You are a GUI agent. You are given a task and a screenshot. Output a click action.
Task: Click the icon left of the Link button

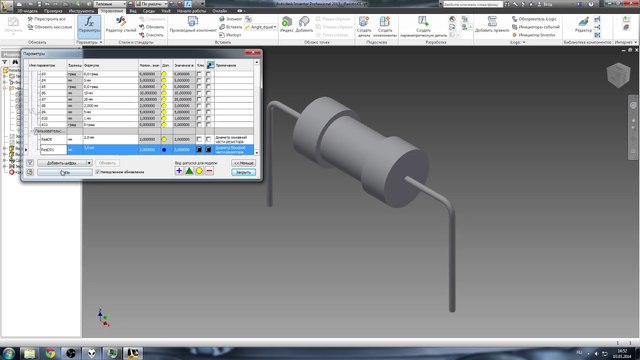pyautogui.click(x=30, y=172)
